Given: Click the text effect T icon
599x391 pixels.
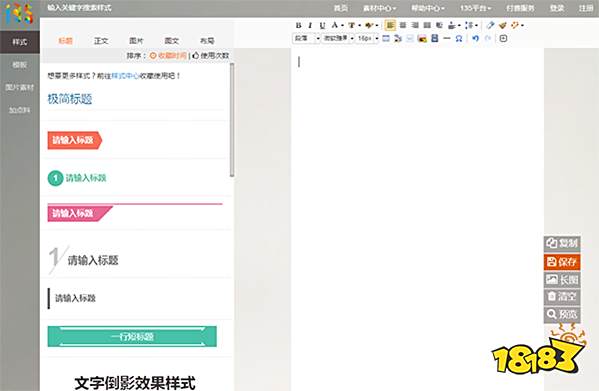Looking at the screenshot, I should click(351, 26).
